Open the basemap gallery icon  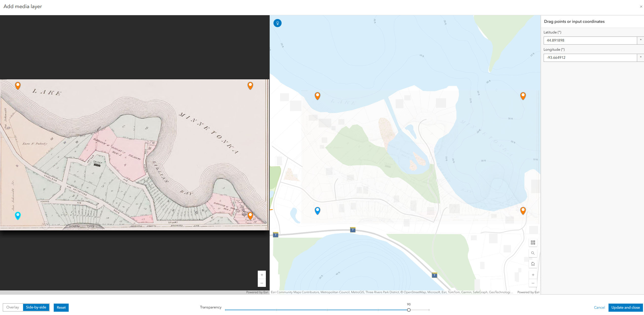(x=533, y=242)
